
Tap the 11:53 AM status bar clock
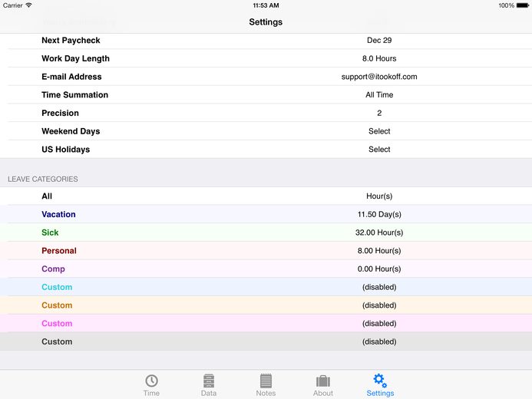click(x=266, y=5)
